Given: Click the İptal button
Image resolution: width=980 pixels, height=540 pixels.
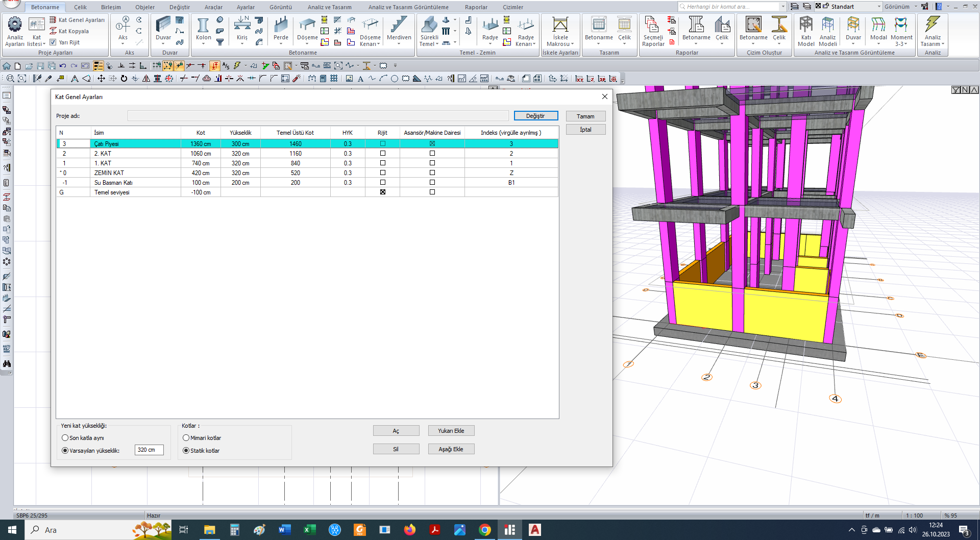Looking at the screenshot, I should click(x=585, y=130).
